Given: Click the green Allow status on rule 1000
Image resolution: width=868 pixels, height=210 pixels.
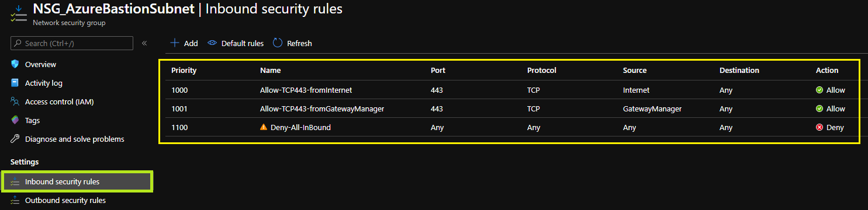Looking at the screenshot, I should (831, 90).
